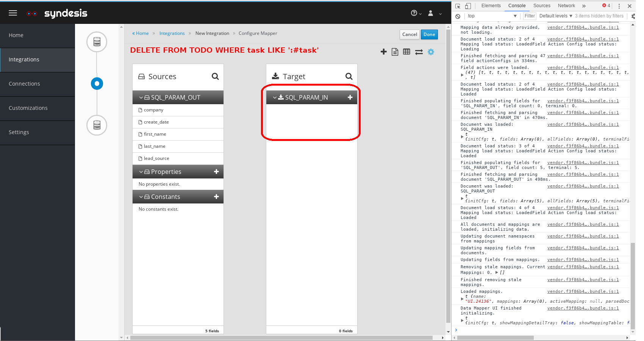Screen dimensions: 644x341
Task: Switch to the Network tab
Action: pos(566,6)
